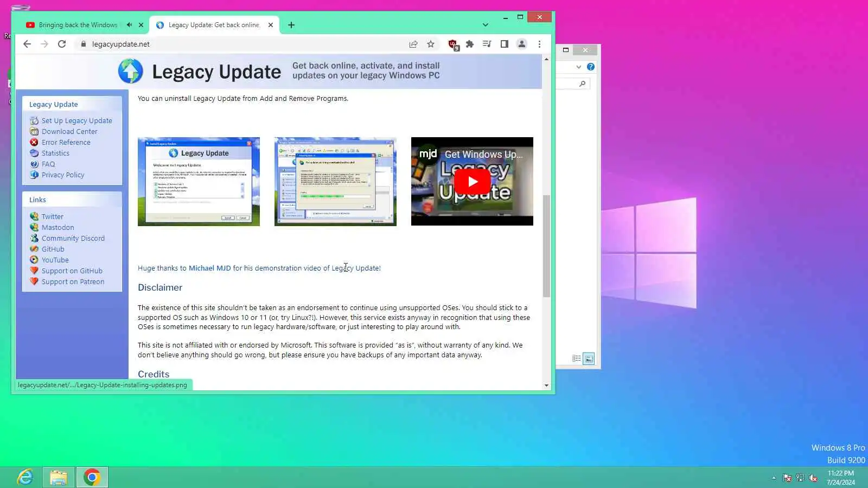Click the scrollbar down arrow
The height and width of the screenshot is (488, 868).
click(x=546, y=386)
